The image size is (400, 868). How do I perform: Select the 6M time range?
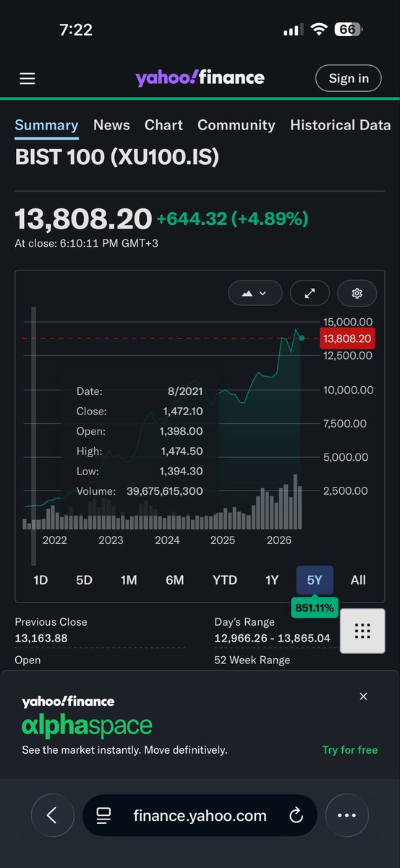pos(174,580)
